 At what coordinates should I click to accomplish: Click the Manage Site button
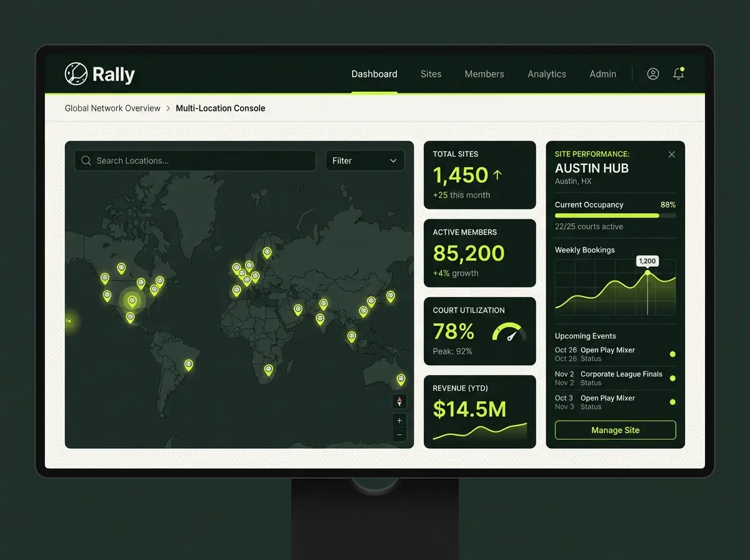click(616, 430)
